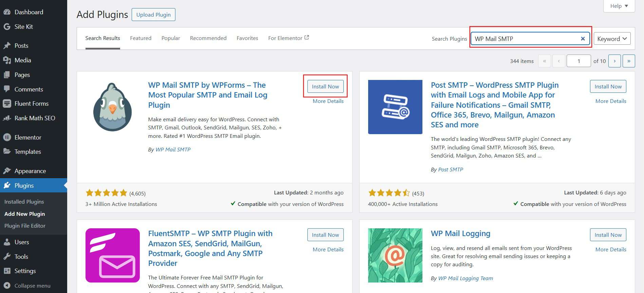This screenshot has height=293, width=644.
Task: Switch to Search Results tab
Action: [x=102, y=38]
